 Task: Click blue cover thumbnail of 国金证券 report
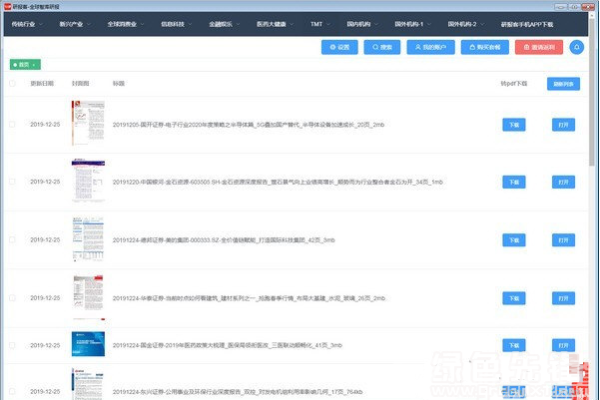coord(88,344)
